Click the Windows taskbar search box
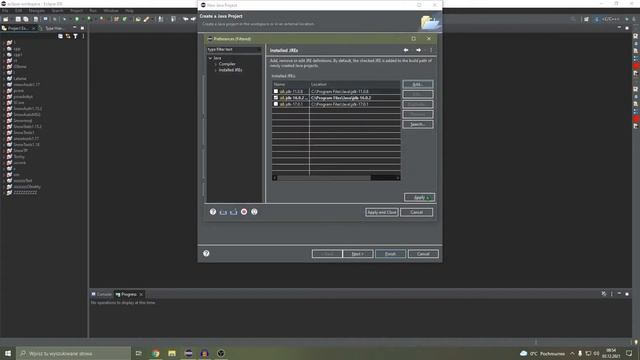640x360 pixels. tap(73, 353)
